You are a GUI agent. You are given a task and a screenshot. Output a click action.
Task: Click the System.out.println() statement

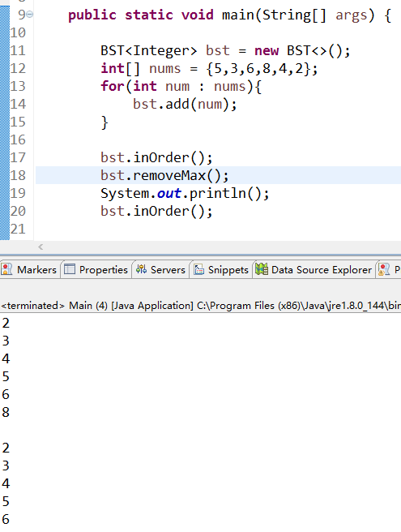click(185, 193)
